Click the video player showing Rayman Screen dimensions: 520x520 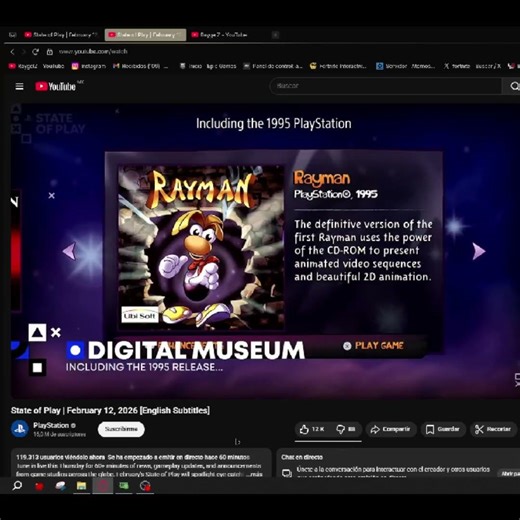265,251
